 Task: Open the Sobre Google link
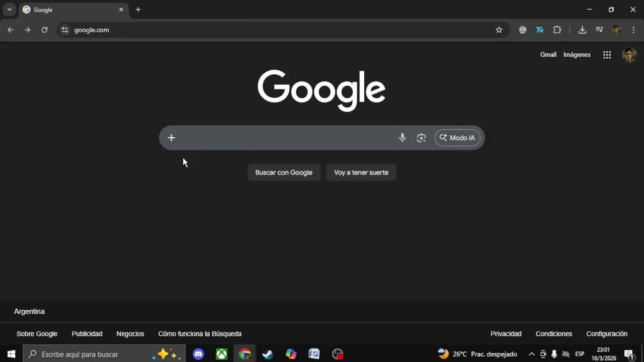pyautogui.click(x=37, y=334)
